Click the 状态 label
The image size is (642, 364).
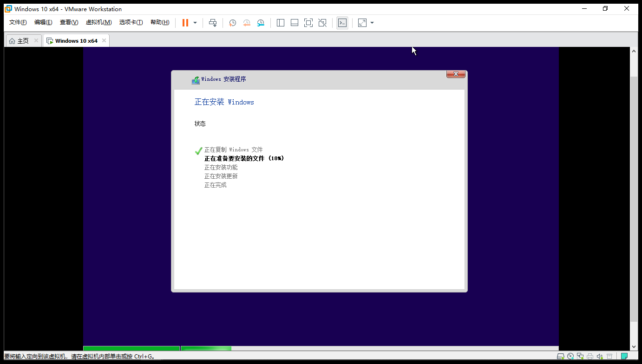[200, 124]
